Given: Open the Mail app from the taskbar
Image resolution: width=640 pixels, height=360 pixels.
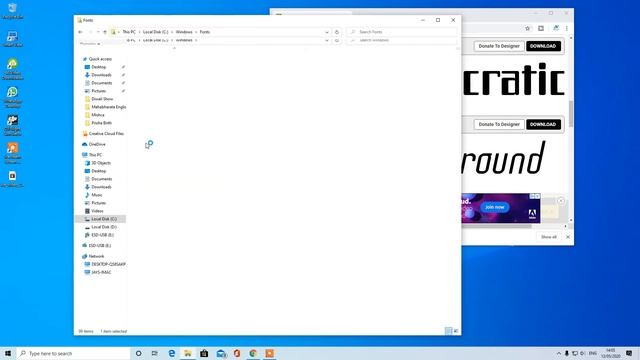Looking at the screenshot, I should pyautogui.click(x=221, y=353).
